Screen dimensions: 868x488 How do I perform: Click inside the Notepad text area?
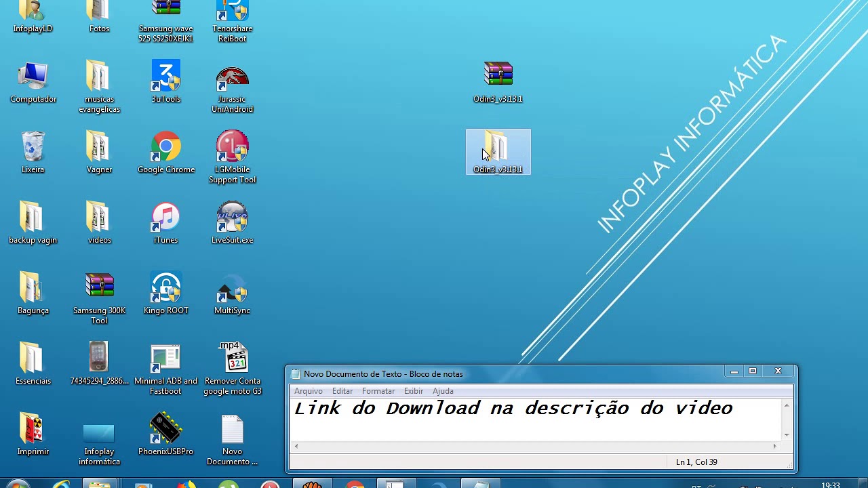536,420
